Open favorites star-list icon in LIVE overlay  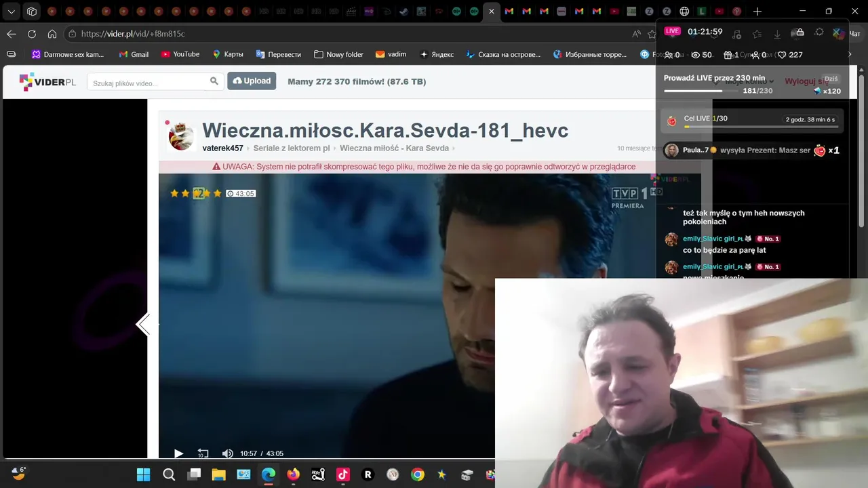point(757,34)
